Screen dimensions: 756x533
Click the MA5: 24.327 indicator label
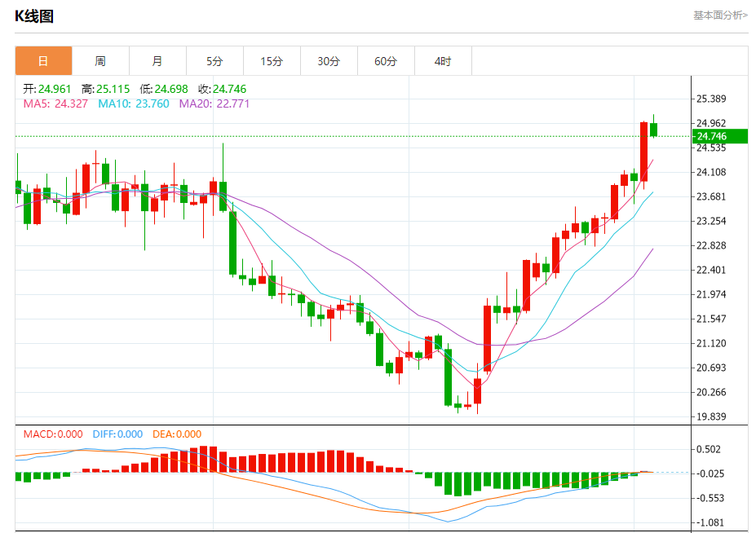55,104
